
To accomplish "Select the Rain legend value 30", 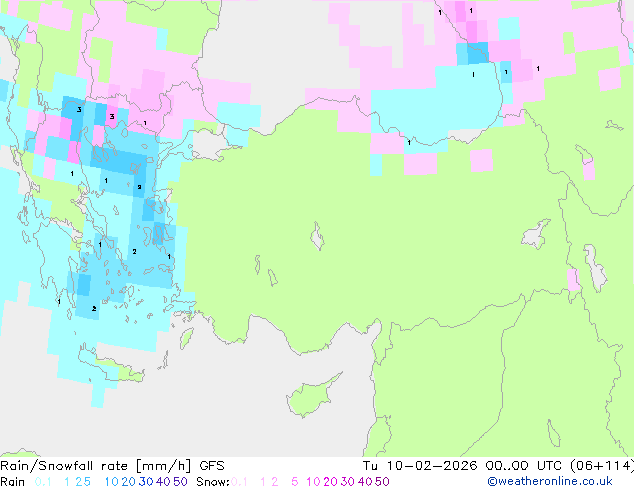I will [146, 482].
